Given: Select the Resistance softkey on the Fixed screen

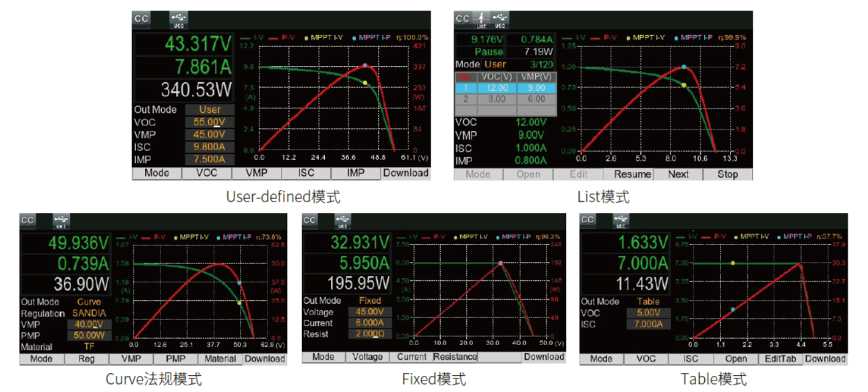Looking at the screenshot, I should (x=455, y=357).
